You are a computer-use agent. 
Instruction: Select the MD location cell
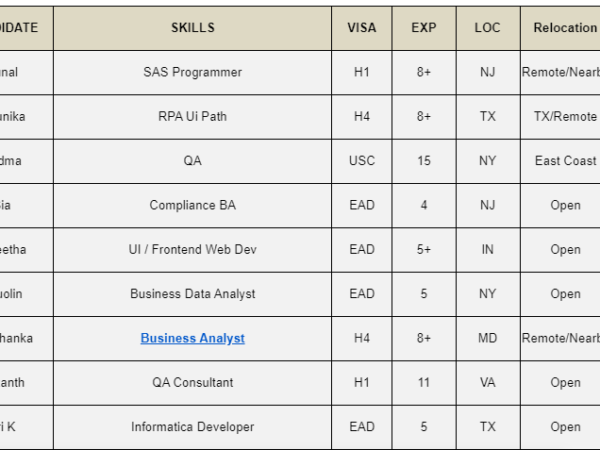[487, 338]
